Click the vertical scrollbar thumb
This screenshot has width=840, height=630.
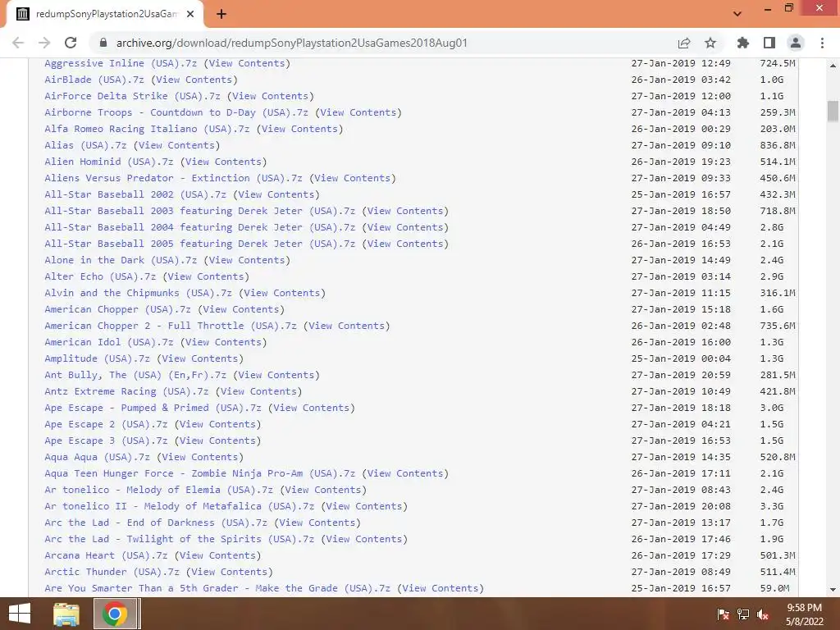(x=833, y=111)
